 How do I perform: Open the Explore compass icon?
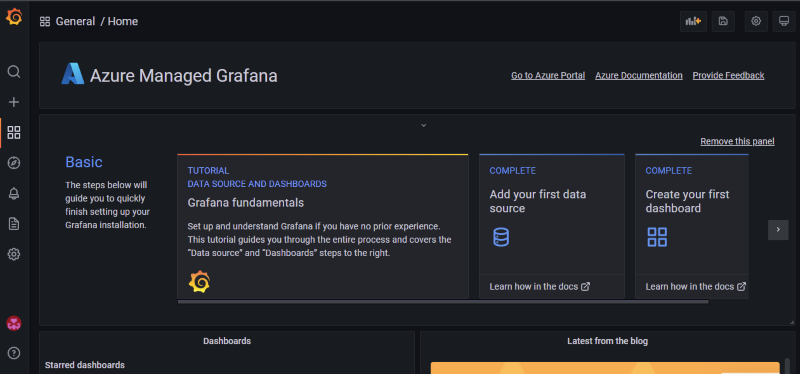pos(14,163)
